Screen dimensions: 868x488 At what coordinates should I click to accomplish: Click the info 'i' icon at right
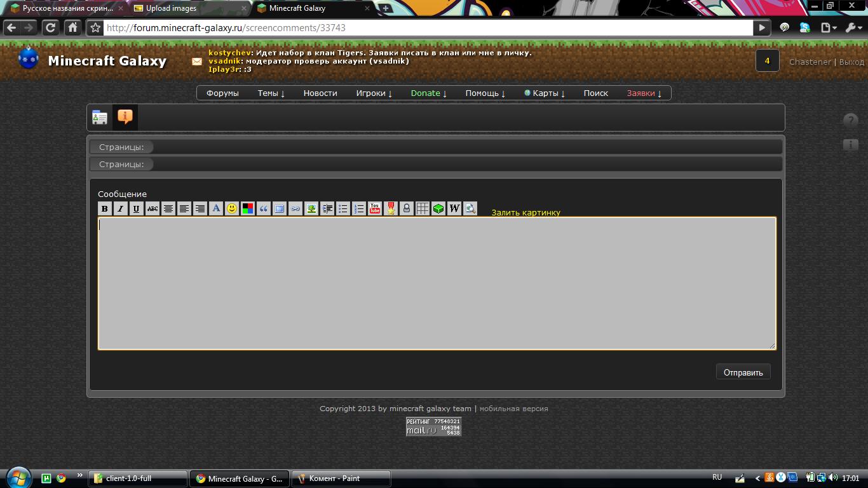tap(851, 145)
